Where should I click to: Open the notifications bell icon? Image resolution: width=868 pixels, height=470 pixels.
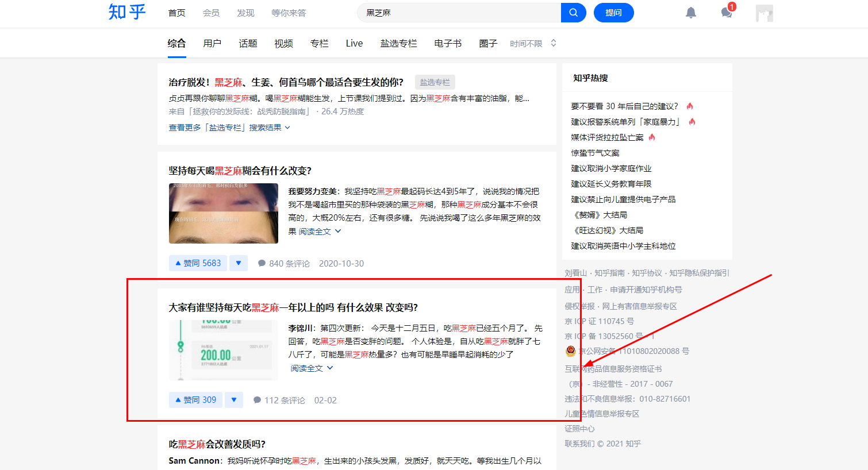click(691, 13)
